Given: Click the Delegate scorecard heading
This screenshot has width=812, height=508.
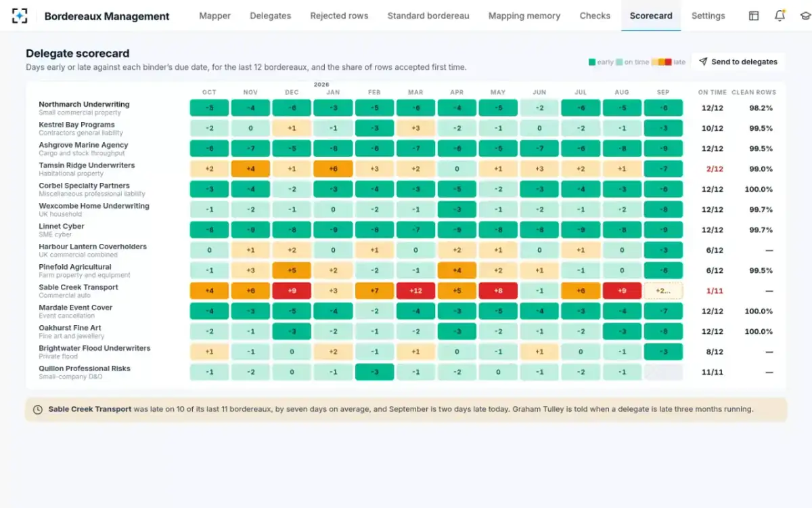Looking at the screenshot, I should tap(78, 54).
